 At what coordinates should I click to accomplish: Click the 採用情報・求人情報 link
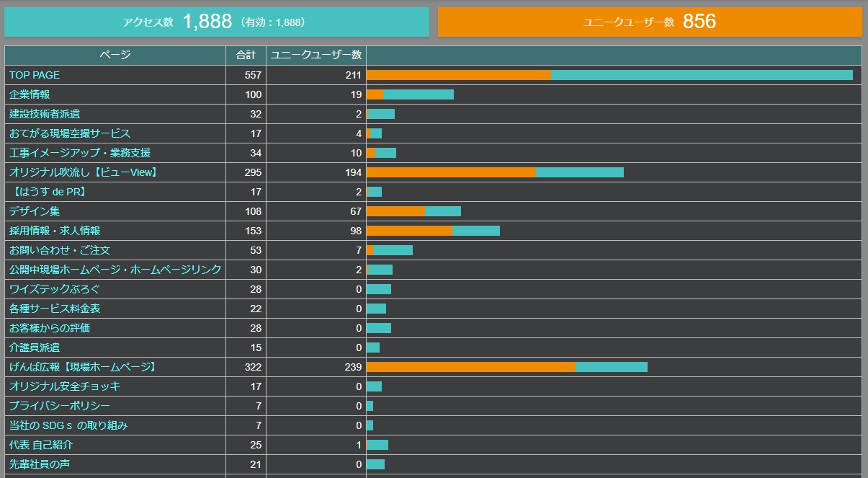(55, 231)
